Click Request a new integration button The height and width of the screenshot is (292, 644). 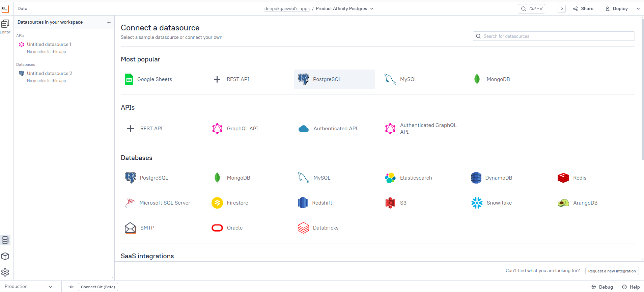[x=612, y=271]
